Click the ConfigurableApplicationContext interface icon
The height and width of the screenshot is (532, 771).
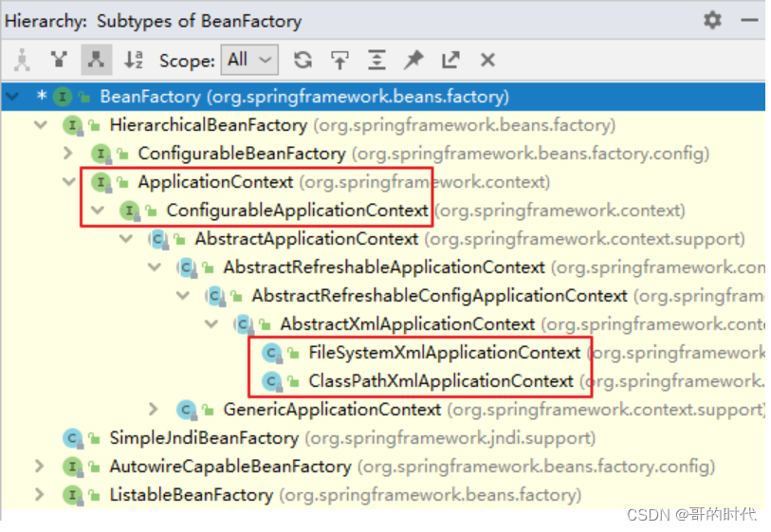pos(130,211)
